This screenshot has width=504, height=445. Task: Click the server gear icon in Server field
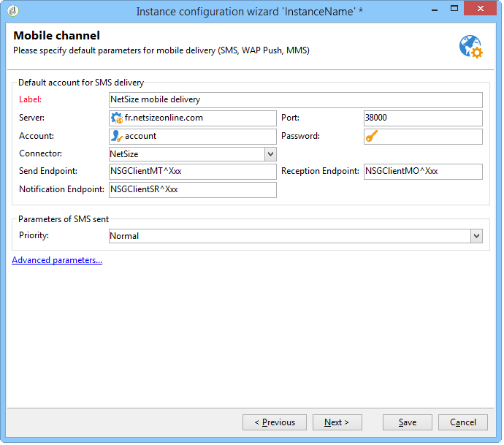(117, 118)
